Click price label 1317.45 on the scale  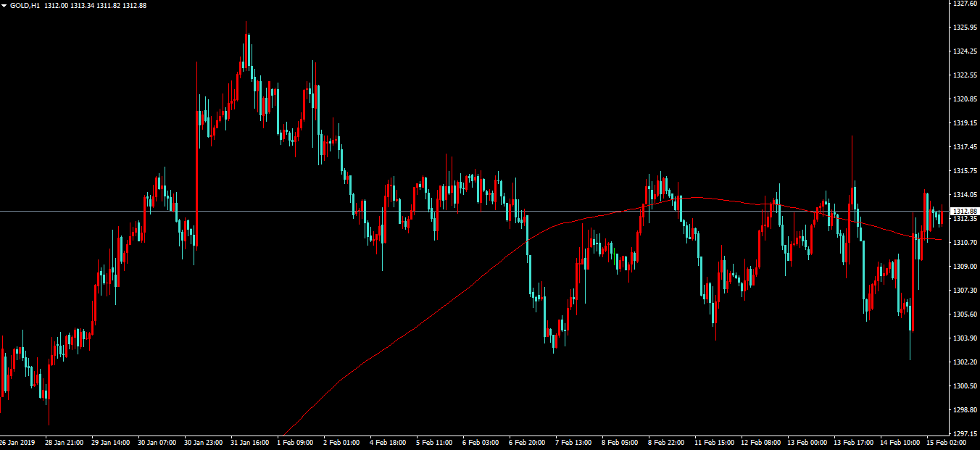[964, 146]
